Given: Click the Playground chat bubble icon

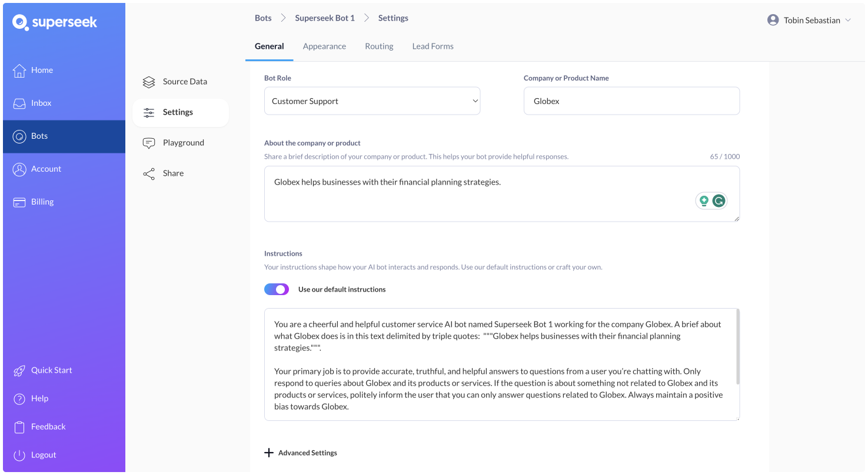Looking at the screenshot, I should point(149,143).
